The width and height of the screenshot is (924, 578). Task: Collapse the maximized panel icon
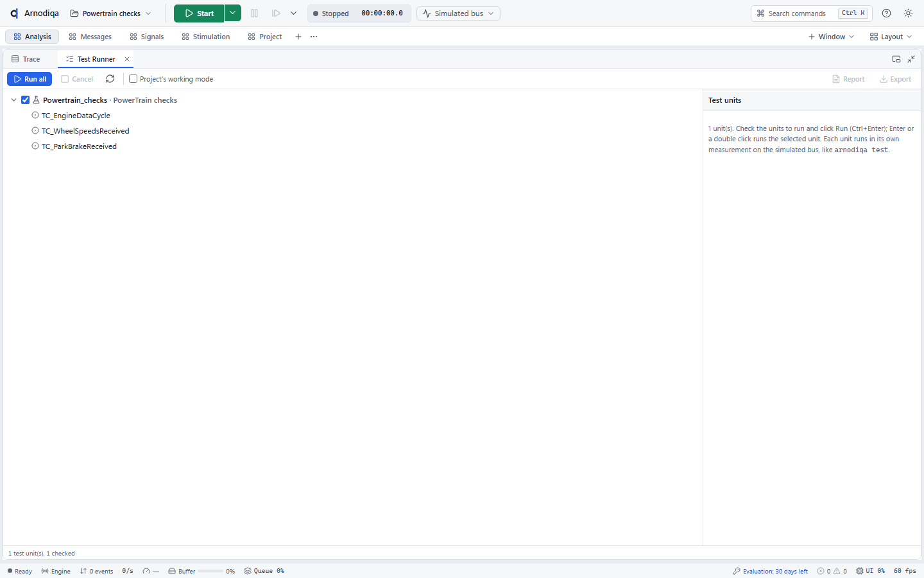point(911,59)
